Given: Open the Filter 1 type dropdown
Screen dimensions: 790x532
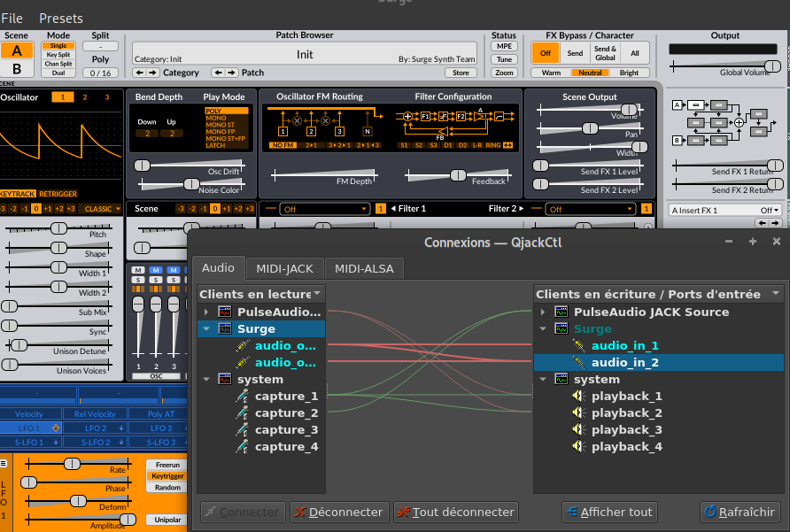Looking at the screenshot, I should [x=324, y=209].
